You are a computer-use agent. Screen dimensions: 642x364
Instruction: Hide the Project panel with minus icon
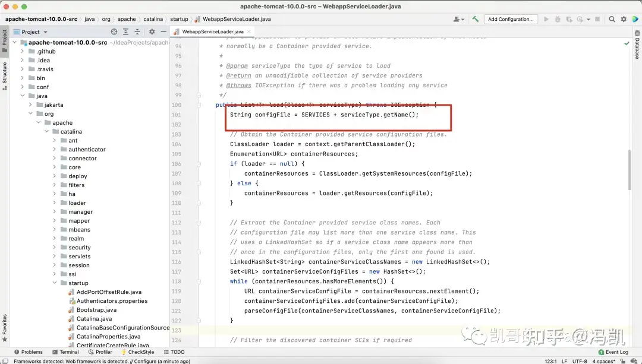click(163, 31)
